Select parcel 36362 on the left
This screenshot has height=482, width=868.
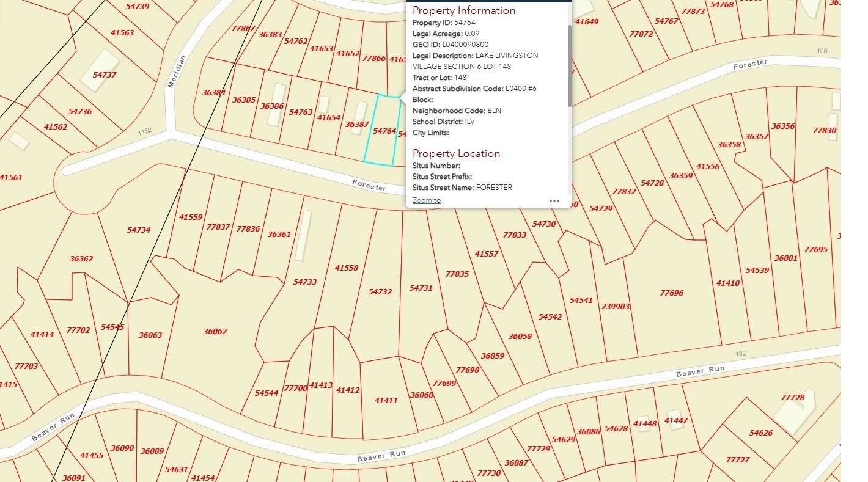tap(81, 259)
